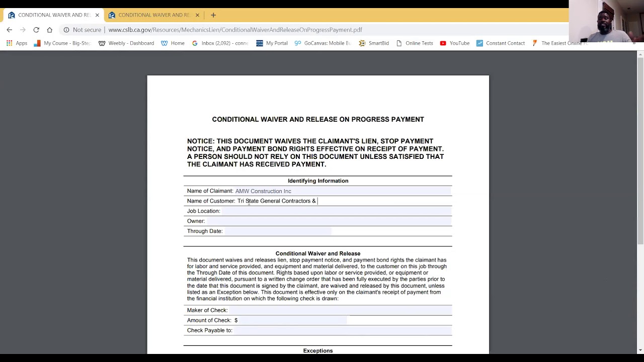Click the Owner input field
Image resolution: width=644 pixels, height=362 pixels.
click(329, 221)
